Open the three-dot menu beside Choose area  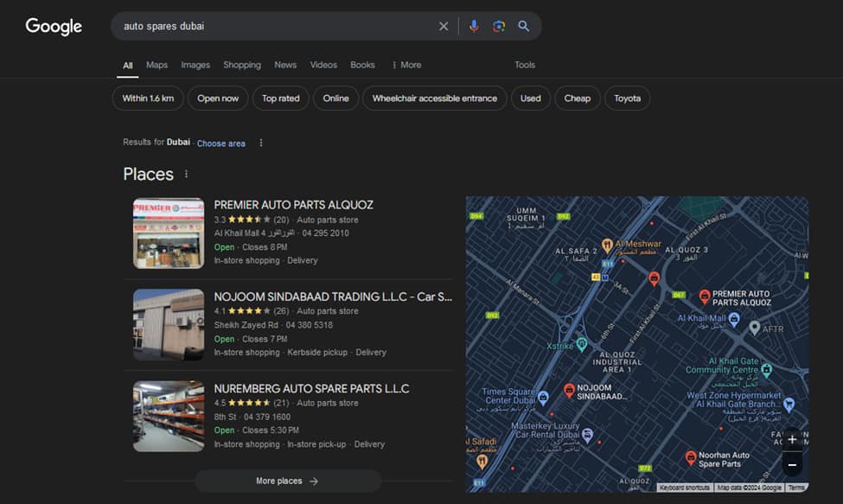click(261, 142)
